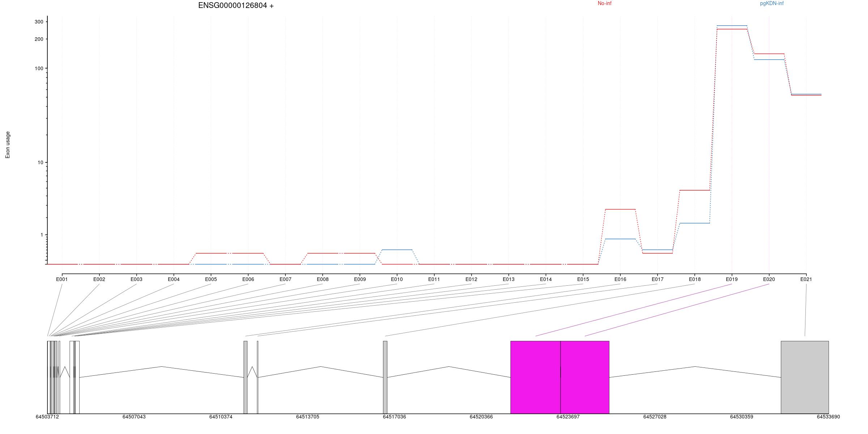Image resolution: width=868 pixels, height=434 pixels.
Task: Click exon label E001
Action: pos(62,279)
